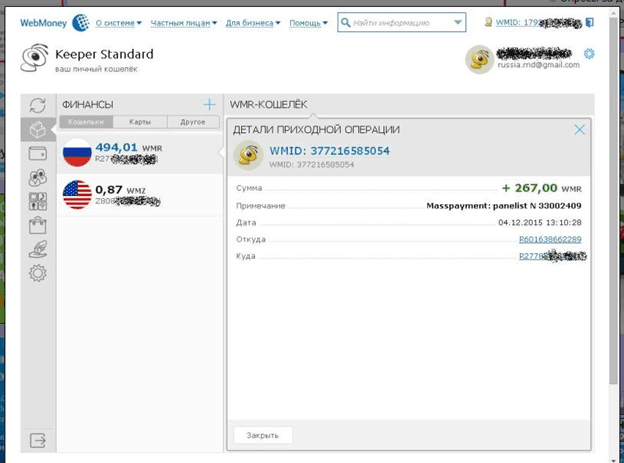Click the WMID icon in the top bar
The height and width of the screenshot is (463, 624).
(x=488, y=22)
